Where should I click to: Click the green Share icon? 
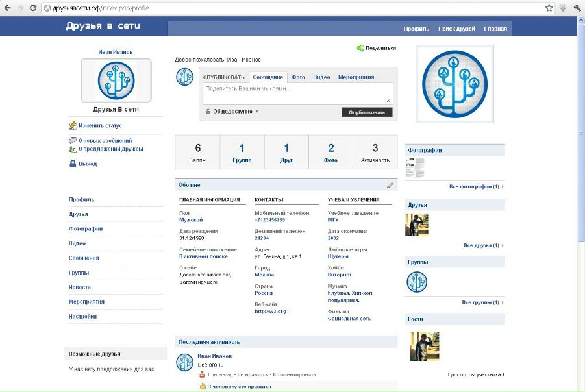point(360,48)
